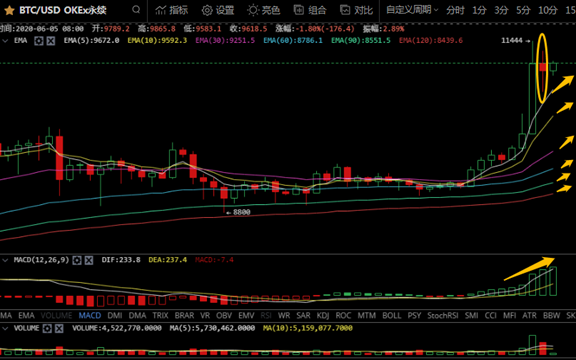
Task: Close the EMA indicator with X
Action: tap(51, 41)
